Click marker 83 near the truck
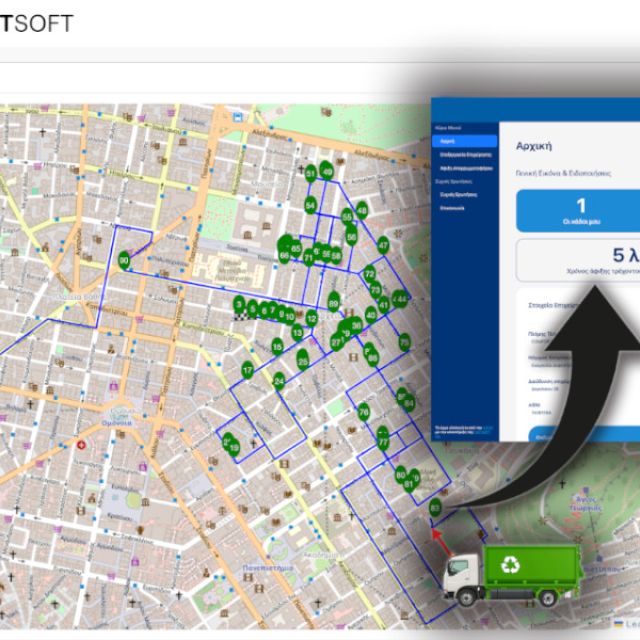This screenshot has width=640, height=640. (x=434, y=508)
